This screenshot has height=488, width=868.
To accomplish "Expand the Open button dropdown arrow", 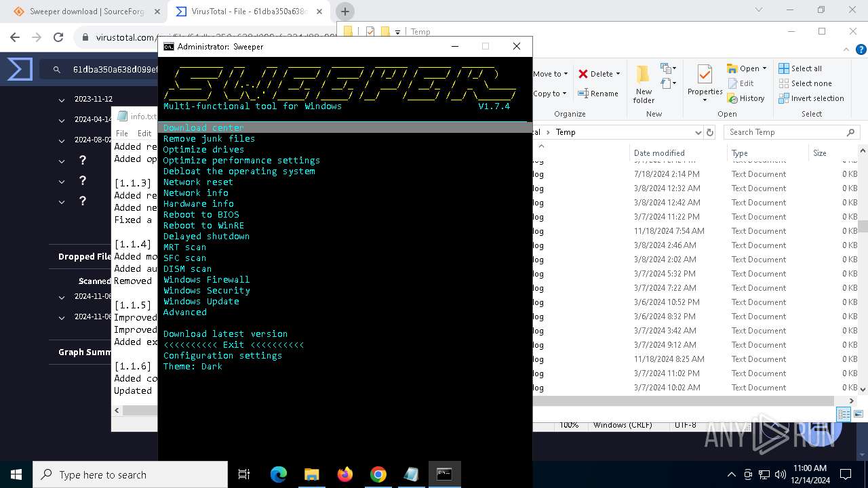I will point(764,68).
